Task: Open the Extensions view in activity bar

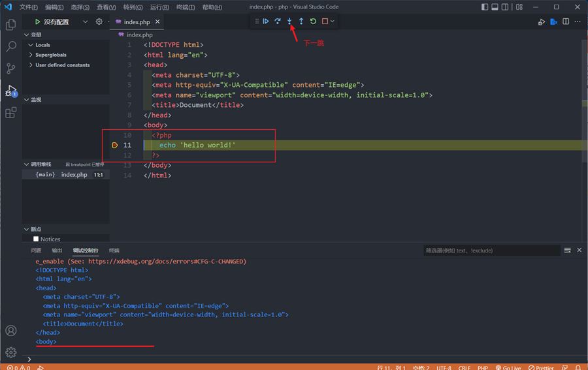Action: point(10,113)
